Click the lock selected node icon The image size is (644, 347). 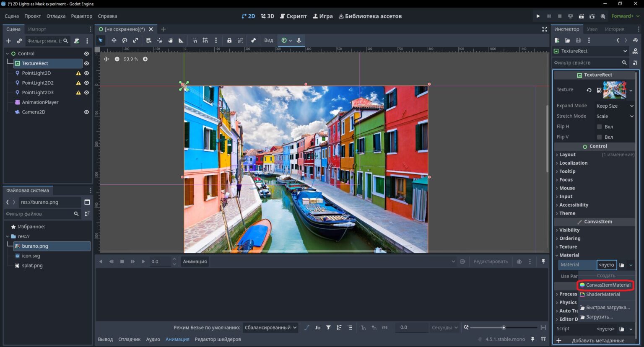(x=229, y=40)
